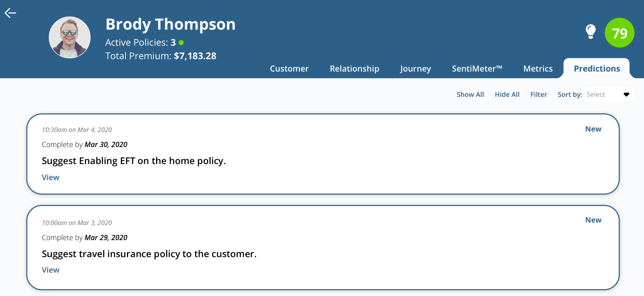The width and height of the screenshot is (644, 296).
Task: Click the Sort by Select field
Action: [x=602, y=95]
